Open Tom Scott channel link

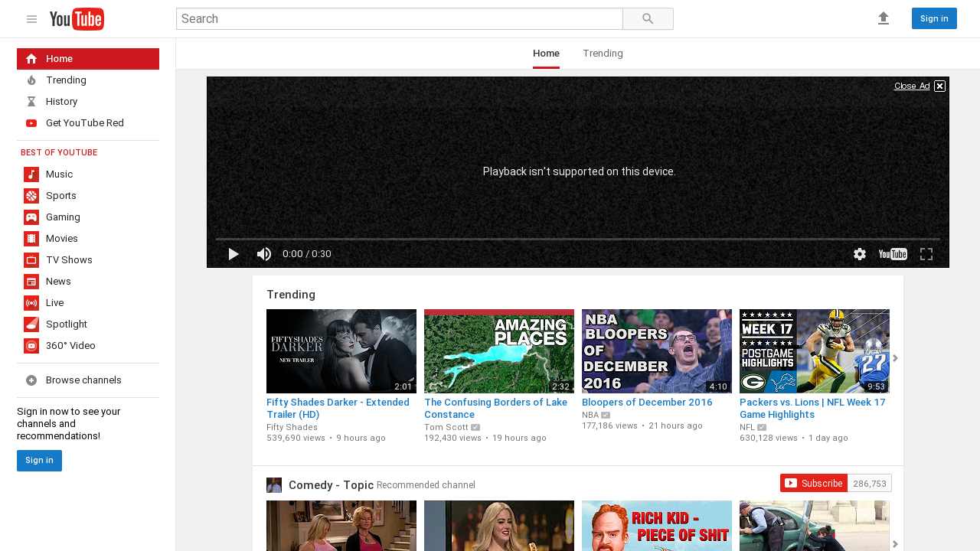446,427
